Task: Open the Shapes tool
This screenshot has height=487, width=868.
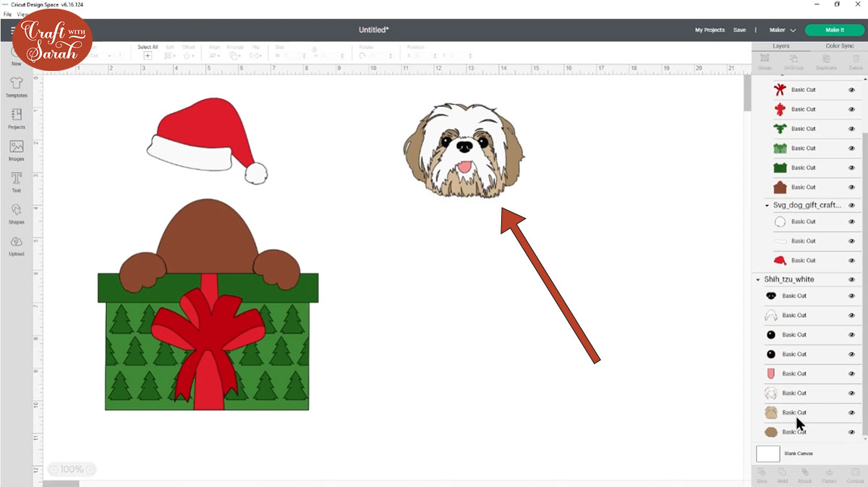Action: pos(16,214)
